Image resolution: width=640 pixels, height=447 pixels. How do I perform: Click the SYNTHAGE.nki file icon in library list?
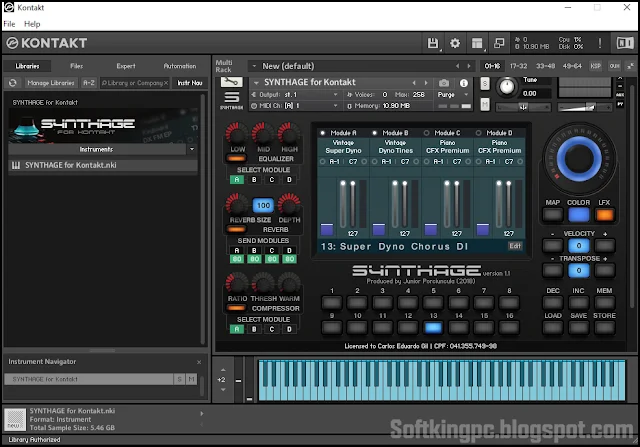[x=16, y=165]
